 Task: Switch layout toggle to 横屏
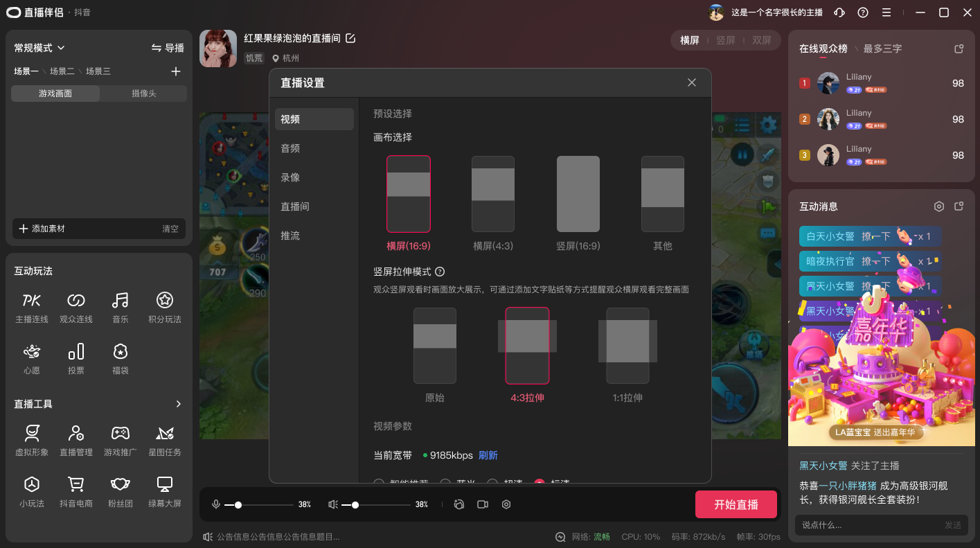(690, 40)
